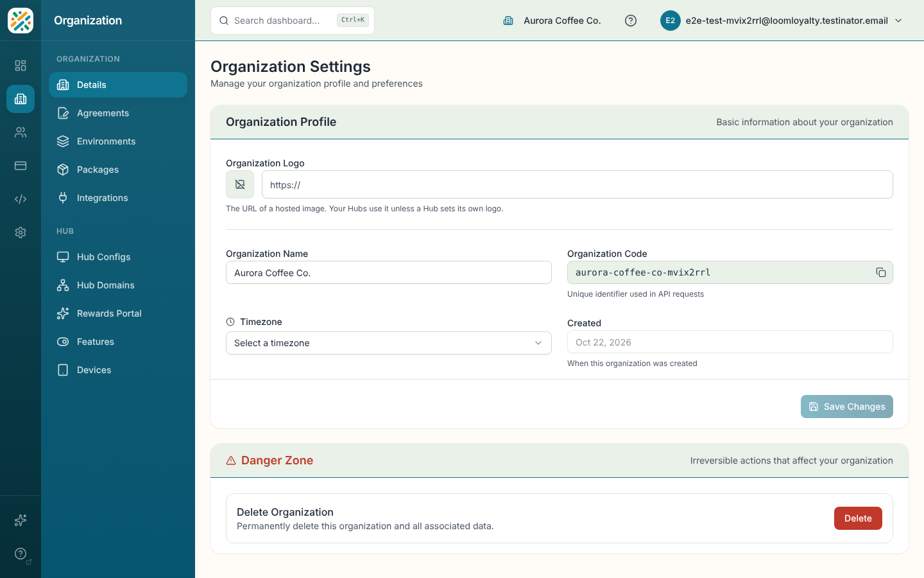
Task: Open the Timezone dropdown
Action: [389, 343]
